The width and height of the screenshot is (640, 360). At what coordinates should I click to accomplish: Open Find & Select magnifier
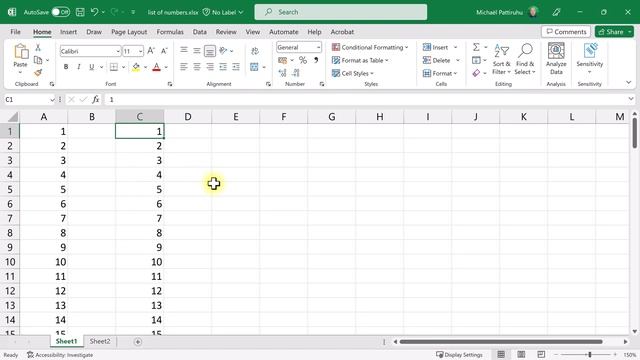[525, 59]
